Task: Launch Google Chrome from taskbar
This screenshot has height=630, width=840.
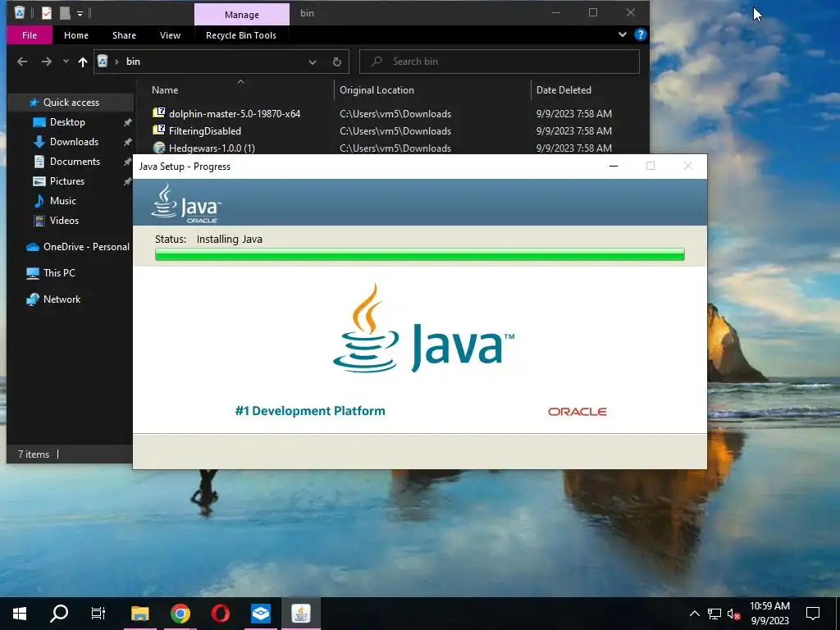Action: (180, 614)
